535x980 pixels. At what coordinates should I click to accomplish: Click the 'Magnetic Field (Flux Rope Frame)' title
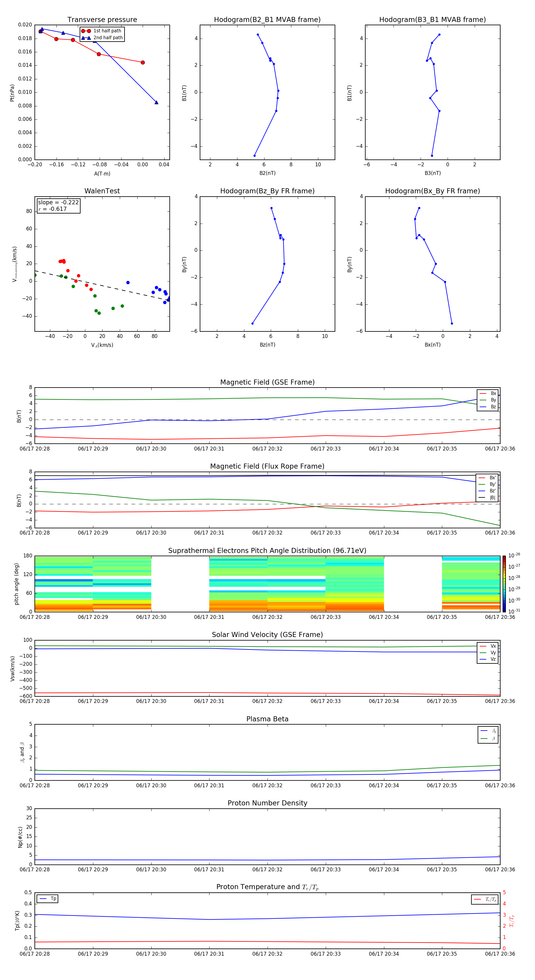267,467
